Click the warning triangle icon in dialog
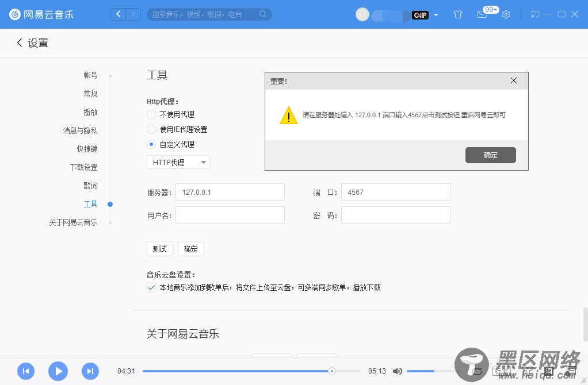Viewport: 588px width, 385px height. [x=289, y=115]
